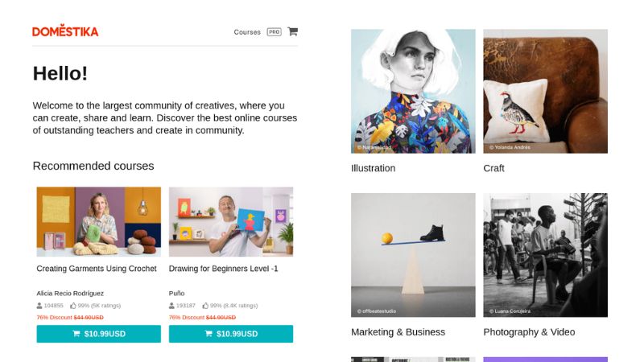
Task: Select the Craft category image
Action: pyautogui.click(x=545, y=91)
